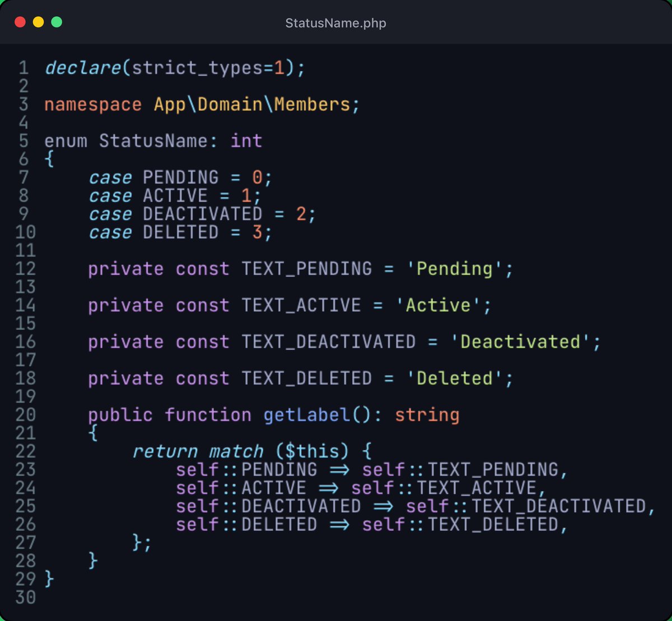Click the value 0 on line 7

point(258,178)
